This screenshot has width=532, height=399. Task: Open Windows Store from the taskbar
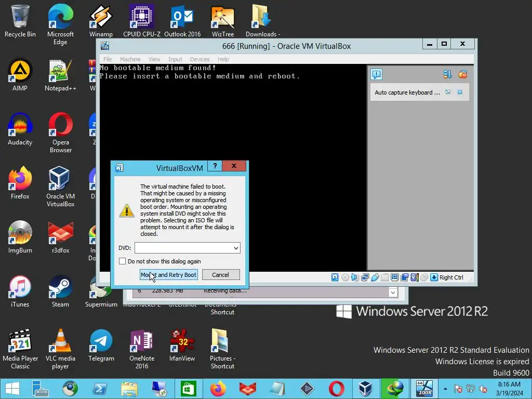point(189,389)
